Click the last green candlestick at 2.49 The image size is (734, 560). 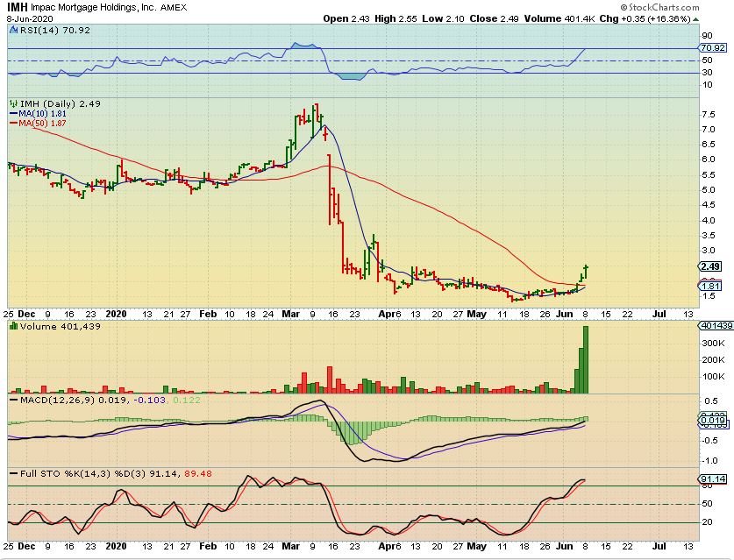(x=586, y=273)
